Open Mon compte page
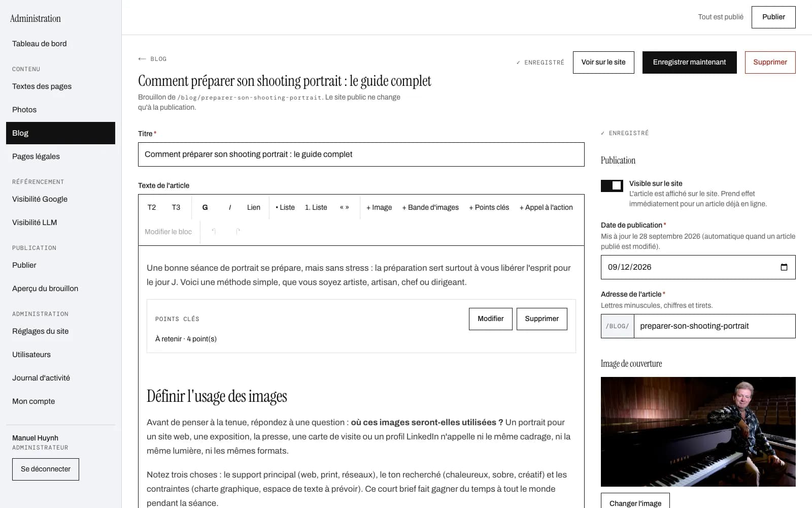The width and height of the screenshot is (812, 508). coord(60,401)
